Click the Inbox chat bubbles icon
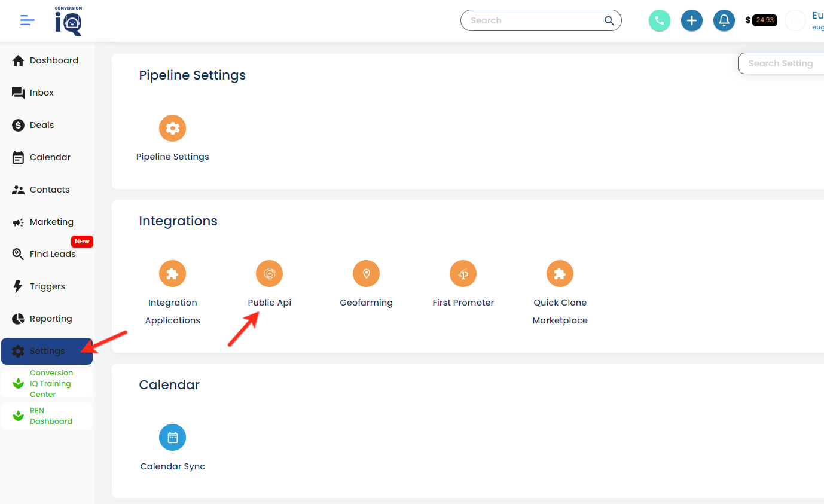The image size is (824, 504). pyautogui.click(x=19, y=93)
